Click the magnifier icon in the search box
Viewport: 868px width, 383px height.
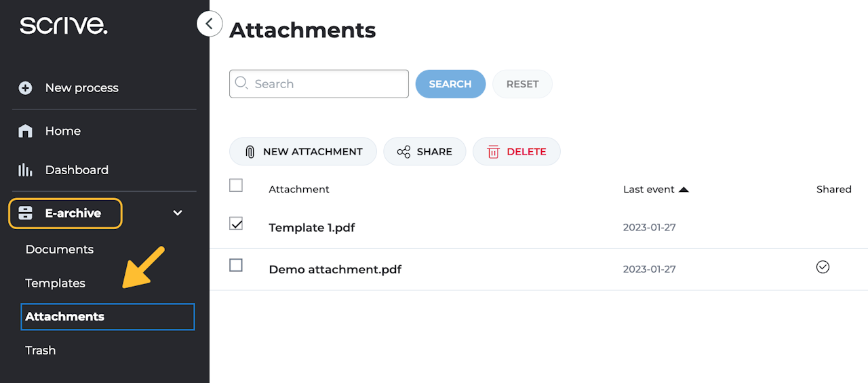[x=241, y=83]
